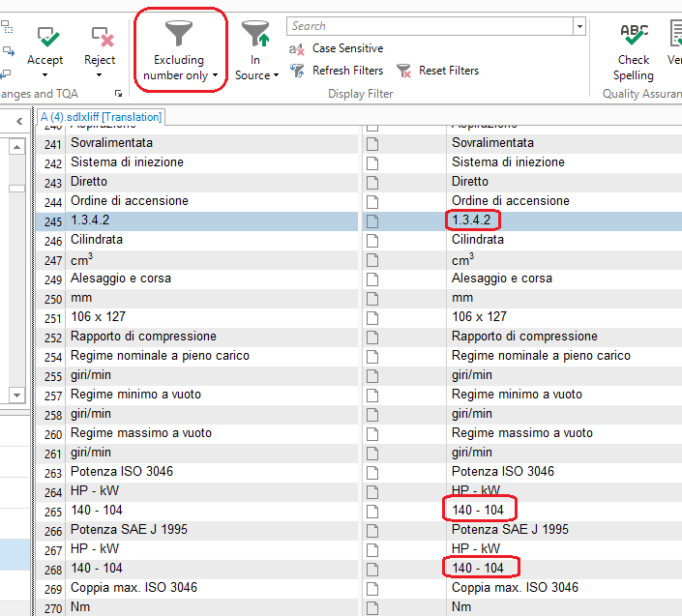Open the In Source dropdown arrow
Screen dimensions: 682x616
(x=276, y=75)
